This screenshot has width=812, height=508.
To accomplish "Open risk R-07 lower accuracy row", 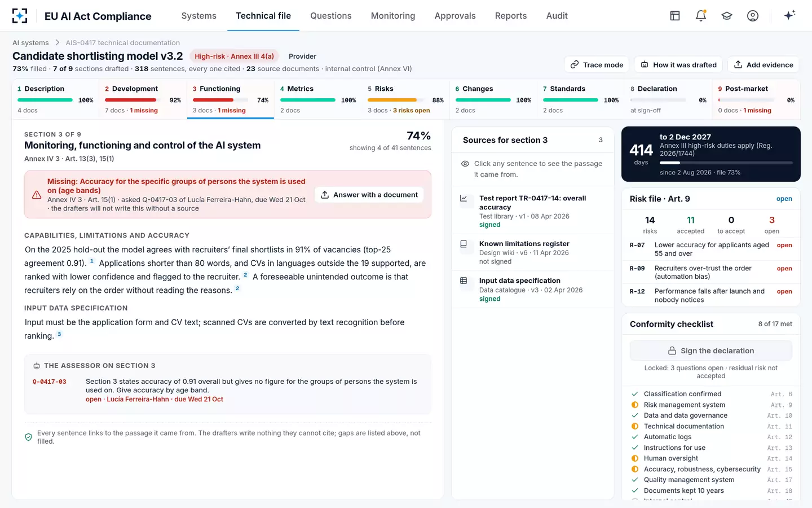I will click(x=711, y=249).
